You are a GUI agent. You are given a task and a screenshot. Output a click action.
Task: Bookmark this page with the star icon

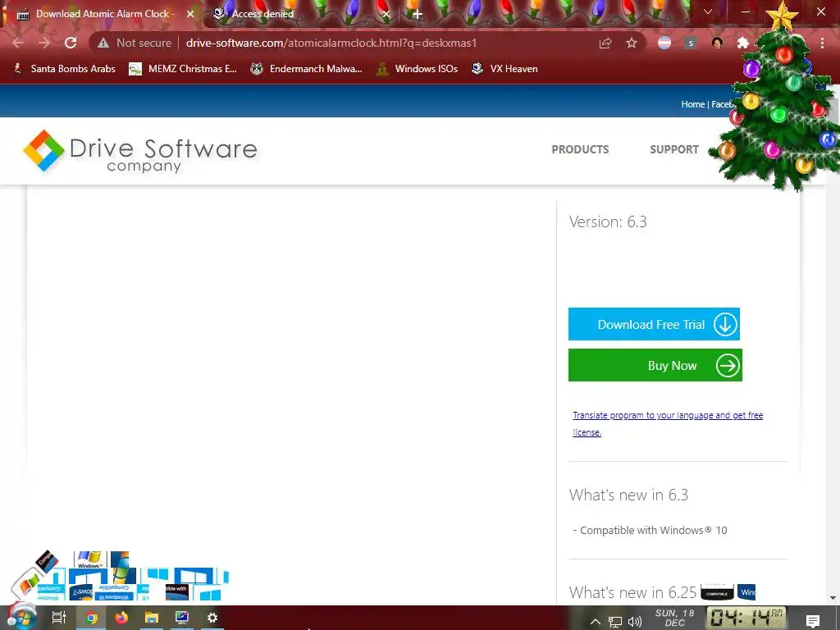[632, 43]
